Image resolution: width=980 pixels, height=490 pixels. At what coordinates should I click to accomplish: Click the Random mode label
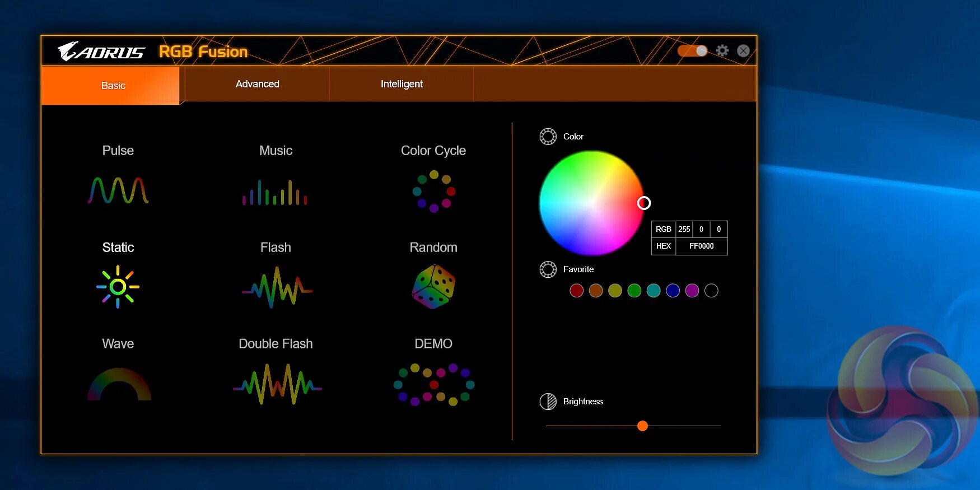433,248
